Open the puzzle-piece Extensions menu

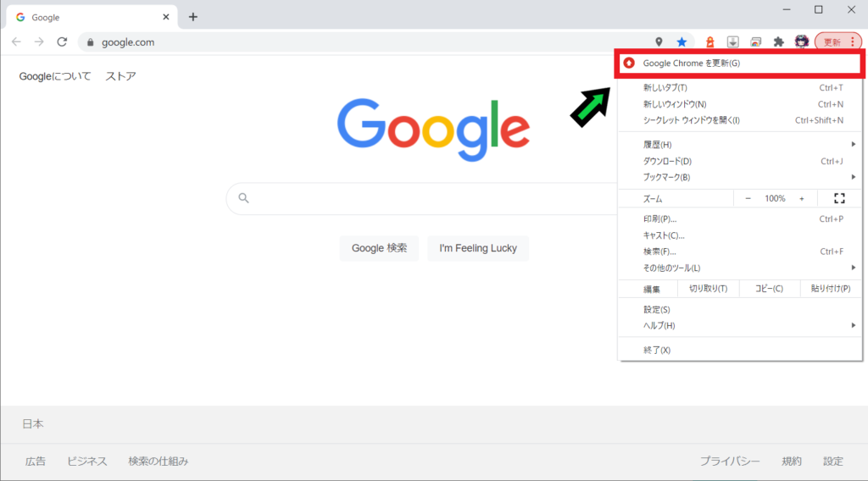(778, 41)
